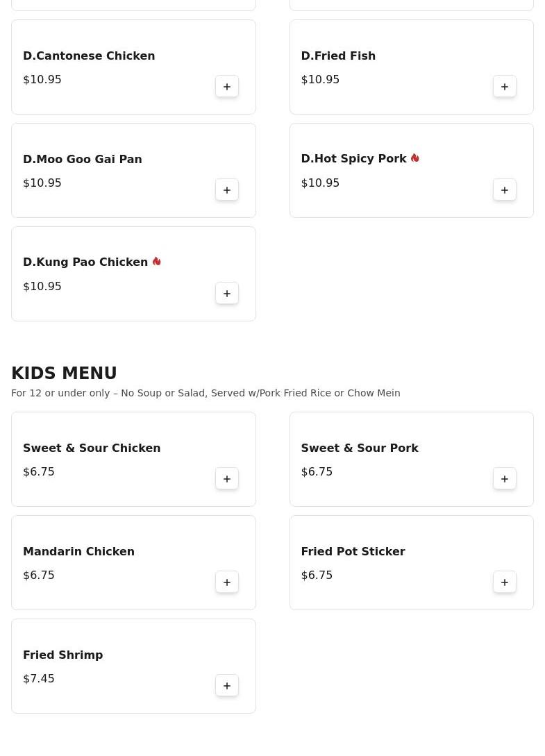Open the D.Moo Goo Gai Pan title
The image size is (545, 756).
click(x=83, y=159)
